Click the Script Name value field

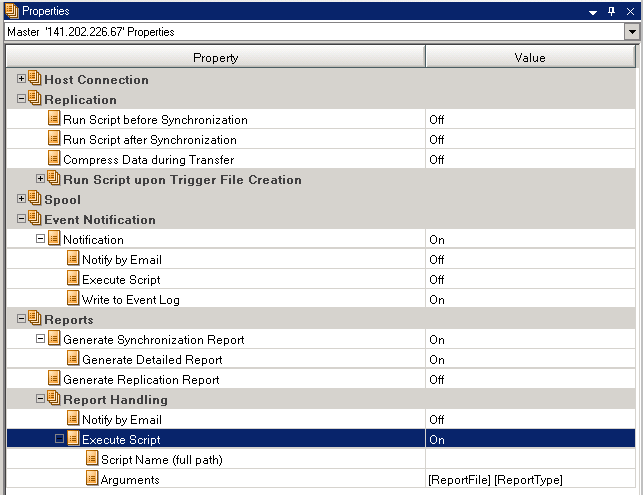click(x=530, y=459)
